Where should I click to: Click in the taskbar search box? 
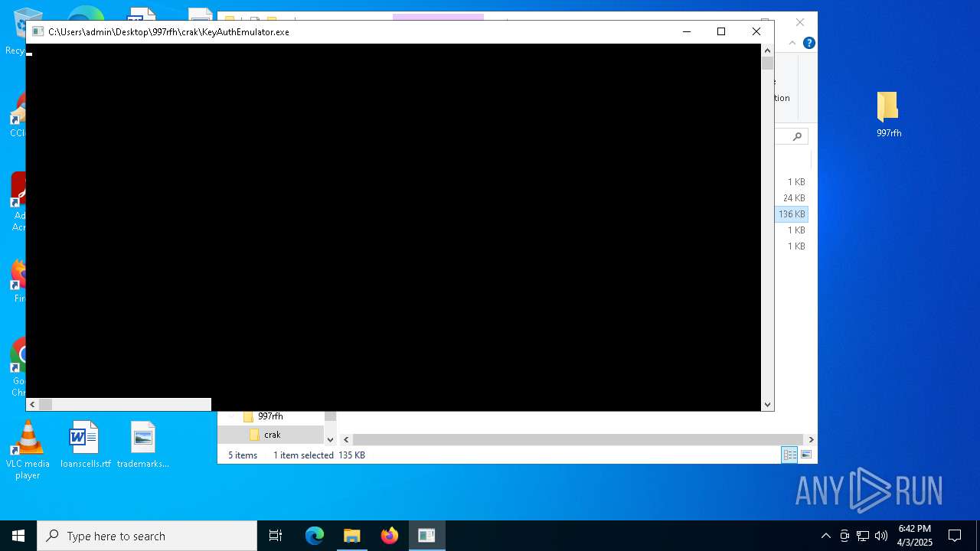click(147, 536)
